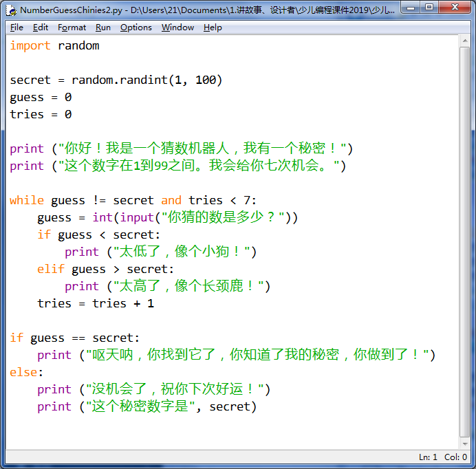This screenshot has width=476, height=469.
Task: Click the vertical scrollbar thumb
Action: tap(464, 242)
